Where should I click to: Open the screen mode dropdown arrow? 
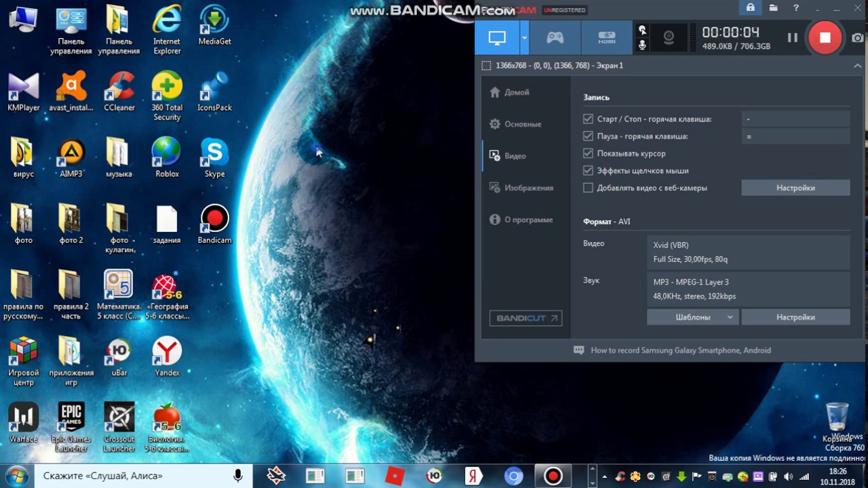pyautogui.click(x=524, y=38)
